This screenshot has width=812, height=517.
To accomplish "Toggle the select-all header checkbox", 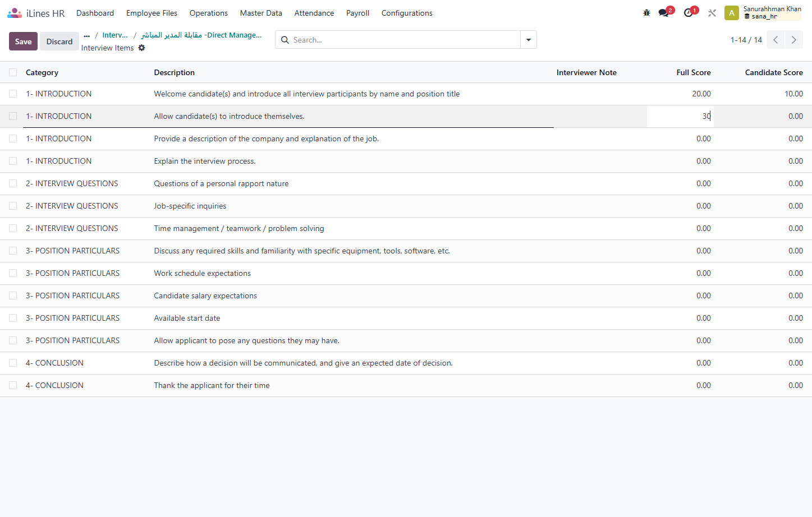I will [13, 72].
